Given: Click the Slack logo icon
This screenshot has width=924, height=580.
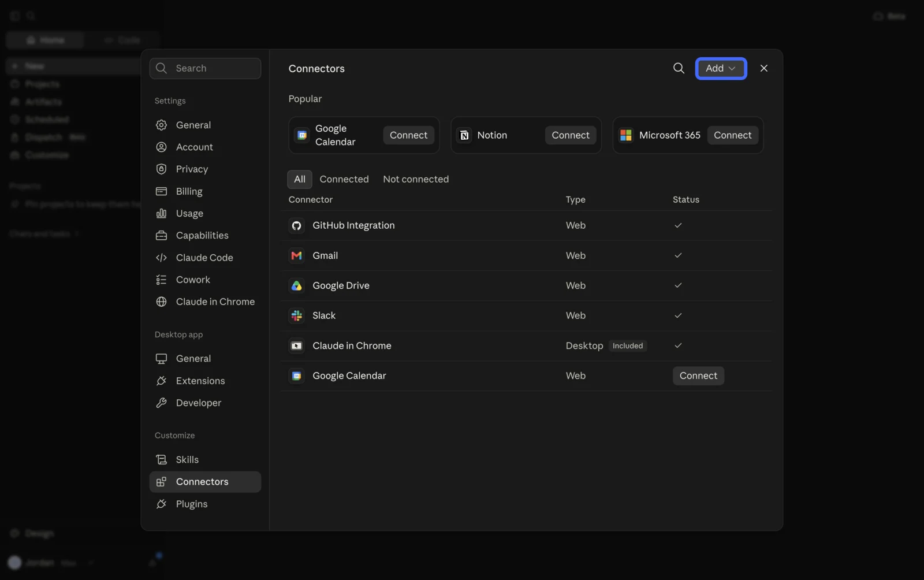Looking at the screenshot, I should (296, 315).
